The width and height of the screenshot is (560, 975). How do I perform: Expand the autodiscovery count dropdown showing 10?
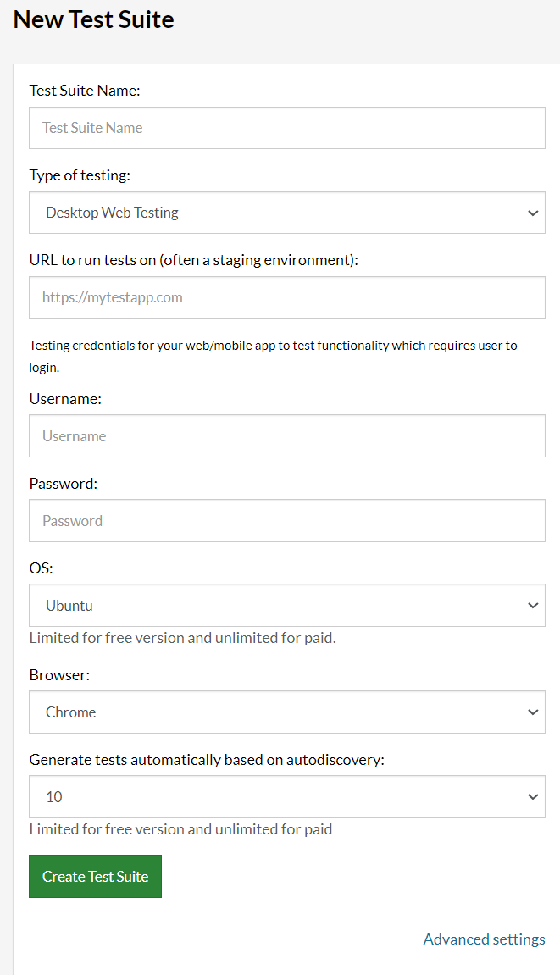pos(287,796)
